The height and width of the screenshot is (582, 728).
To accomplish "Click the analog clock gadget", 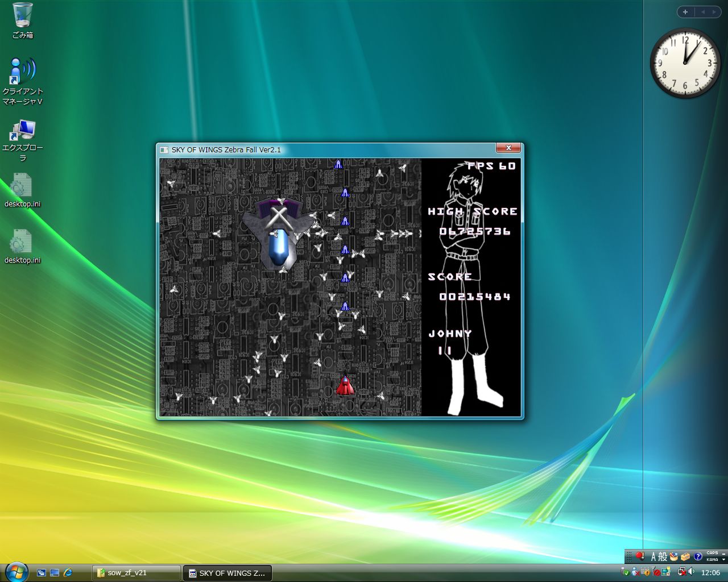I will [685, 63].
